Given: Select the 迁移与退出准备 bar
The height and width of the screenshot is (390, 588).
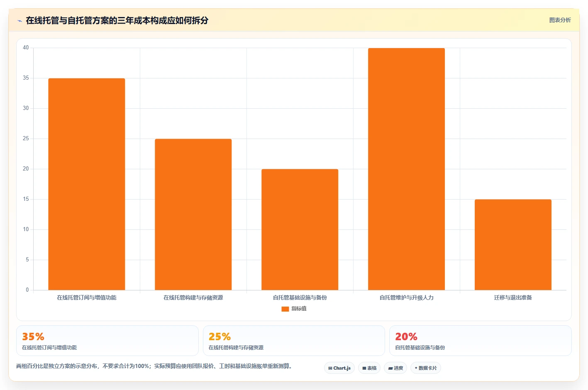Looking at the screenshot, I should pos(513,245).
